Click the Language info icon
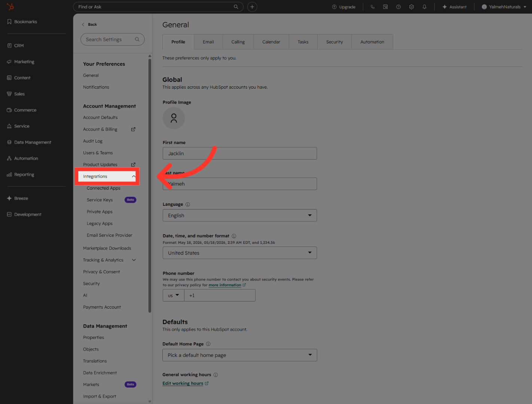The height and width of the screenshot is (404, 532). (x=188, y=204)
